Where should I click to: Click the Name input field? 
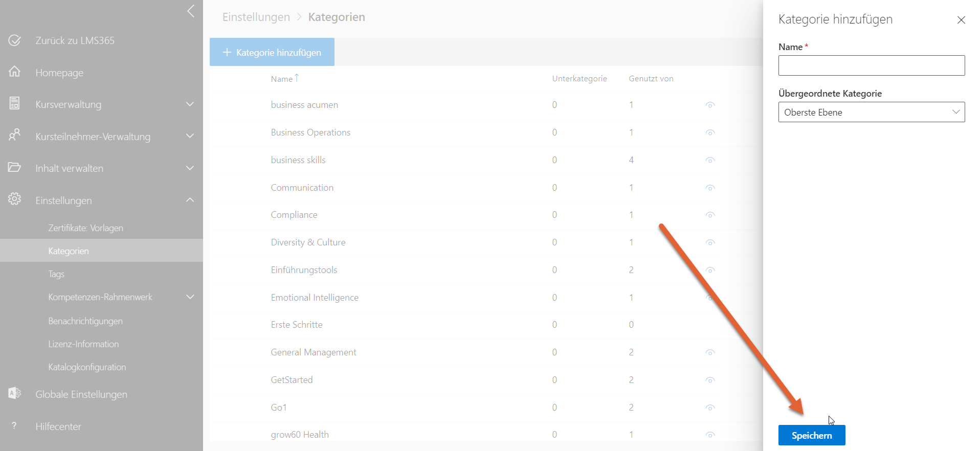[x=871, y=65]
